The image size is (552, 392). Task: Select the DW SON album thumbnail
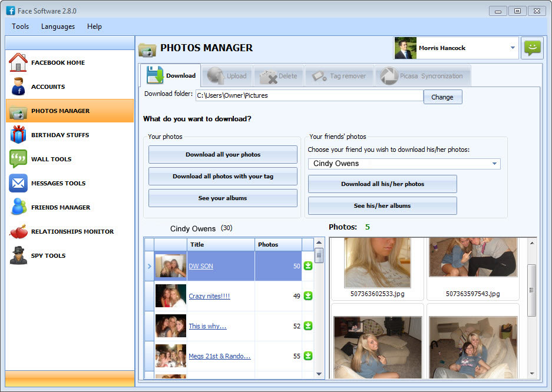171,266
